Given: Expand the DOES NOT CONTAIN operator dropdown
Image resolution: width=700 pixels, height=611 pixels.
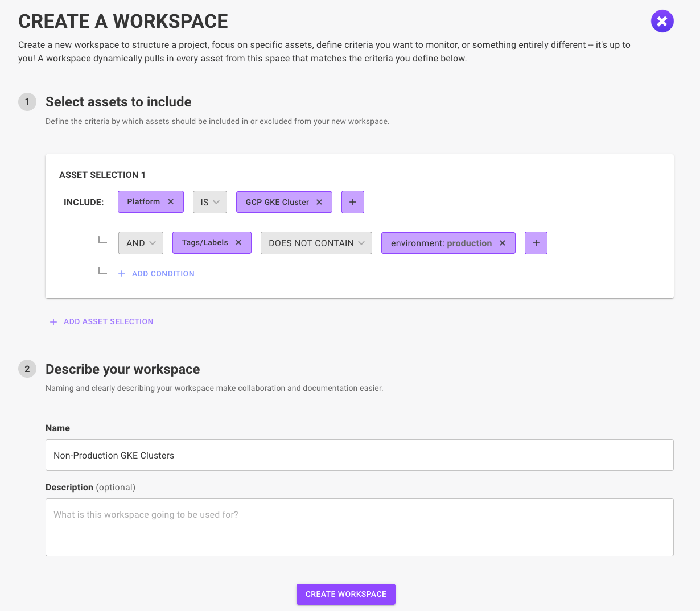Looking at the screenshot, I should 316,242.
